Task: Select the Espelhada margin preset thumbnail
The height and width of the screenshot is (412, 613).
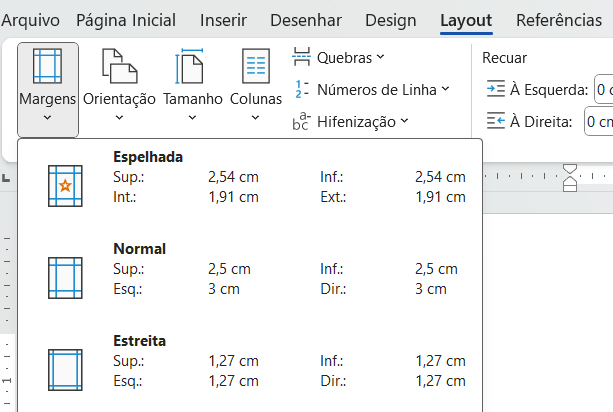Action: point(65,186)
